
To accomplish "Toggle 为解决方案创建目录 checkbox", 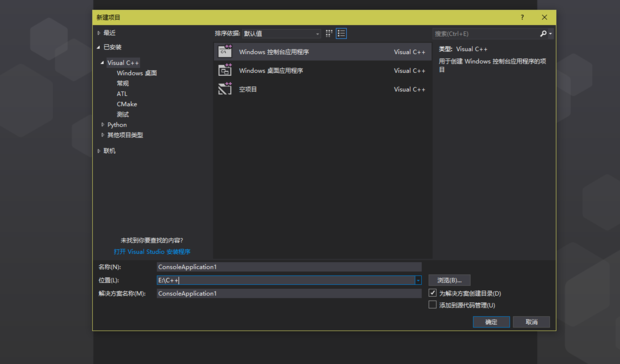I will tap(433, 293).
